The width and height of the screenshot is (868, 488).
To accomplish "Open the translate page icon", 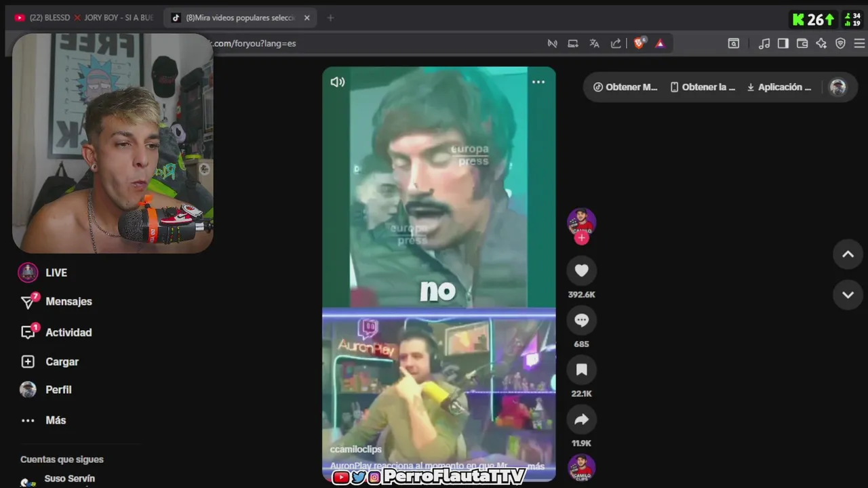I will (x=595, y=43).
